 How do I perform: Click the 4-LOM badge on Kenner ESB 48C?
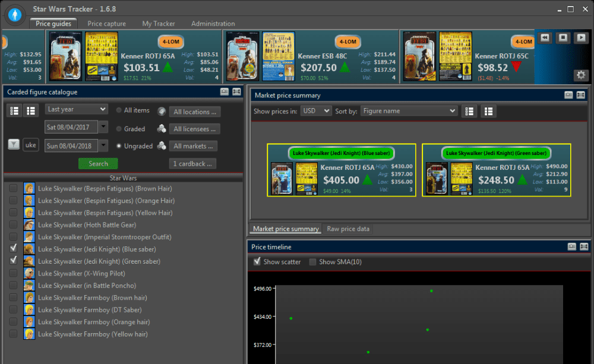pyautogui.click(x=347, y=42)
